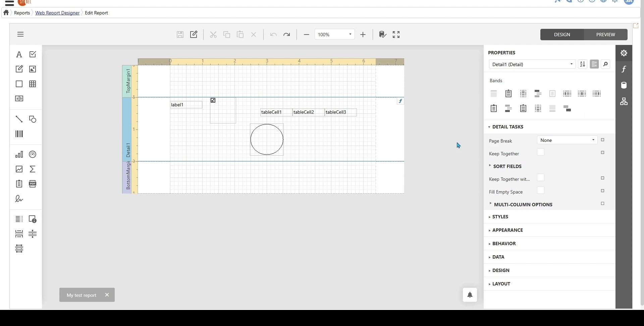Select the Shape control in toolbox
Image resolution: width=644 pixels, height=326 pixels.
(33, 119)
